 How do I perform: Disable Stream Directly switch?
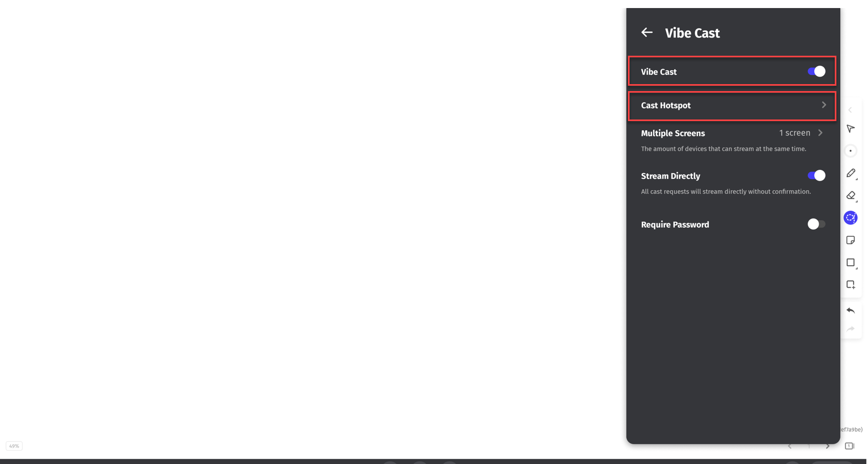click(816, 176)
